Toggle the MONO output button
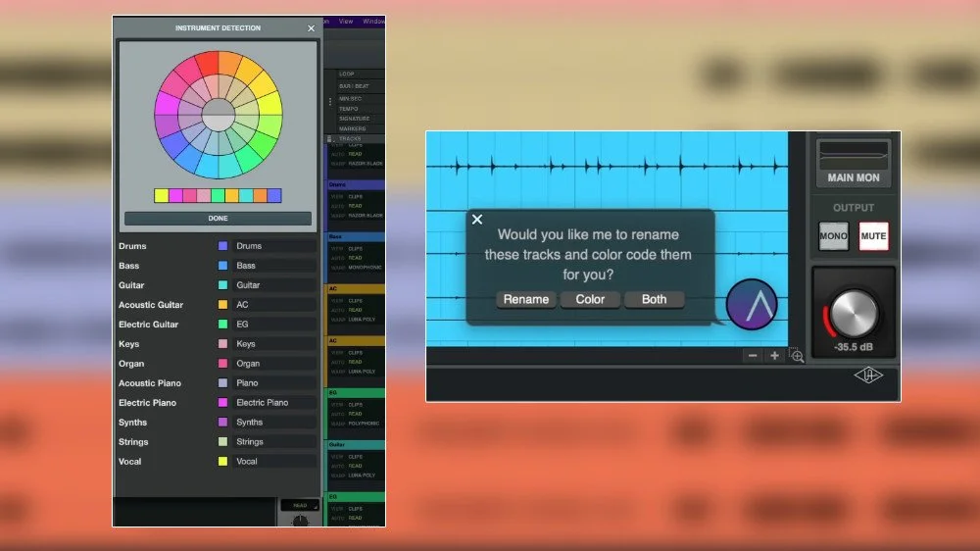Screen dimensions: 980x551 [834, 236]
